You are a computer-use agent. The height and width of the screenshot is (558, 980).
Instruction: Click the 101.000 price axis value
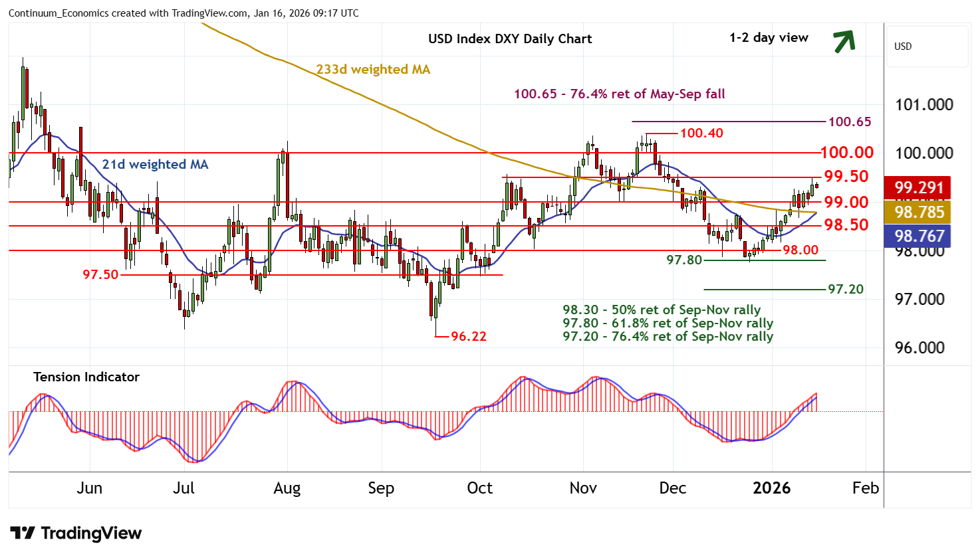pyautogui.click(x=923, y=104)
